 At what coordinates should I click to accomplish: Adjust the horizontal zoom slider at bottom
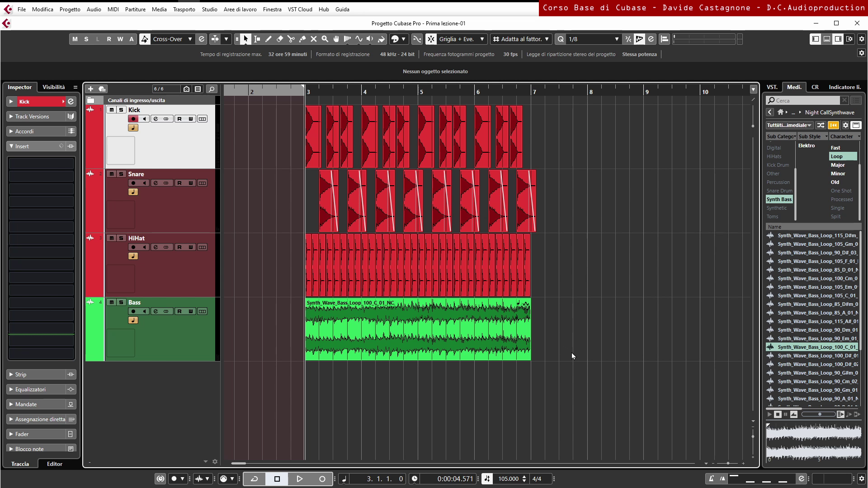coord(727,464)
